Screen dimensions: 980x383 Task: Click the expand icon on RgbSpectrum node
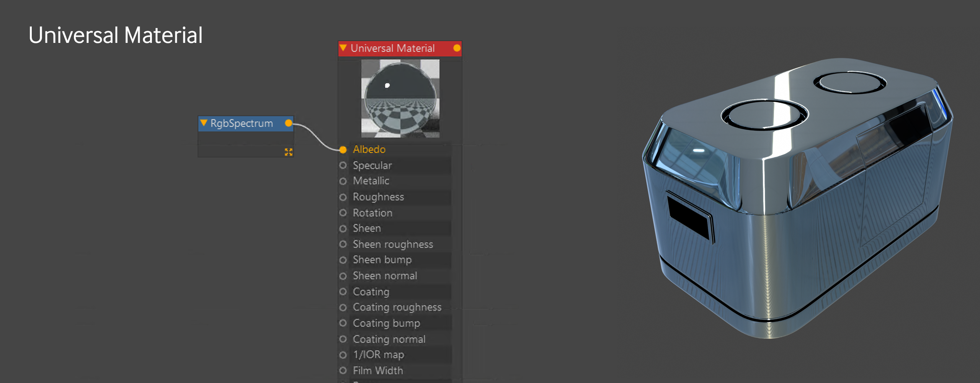288,152
